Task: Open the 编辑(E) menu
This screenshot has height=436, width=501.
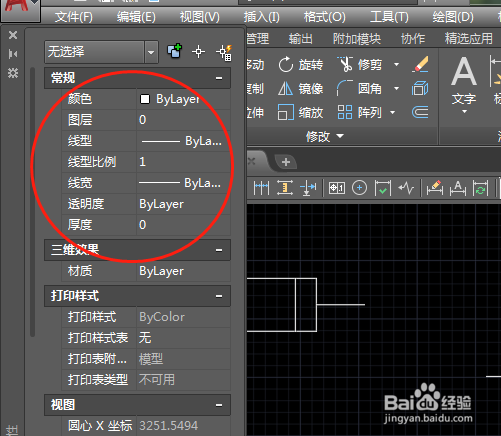Action: tap(136, 17)
